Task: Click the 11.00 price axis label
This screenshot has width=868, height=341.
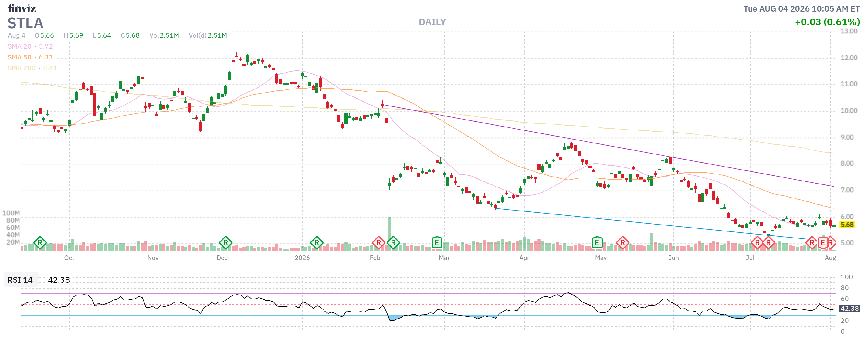Action: click(x=849, y=84)
